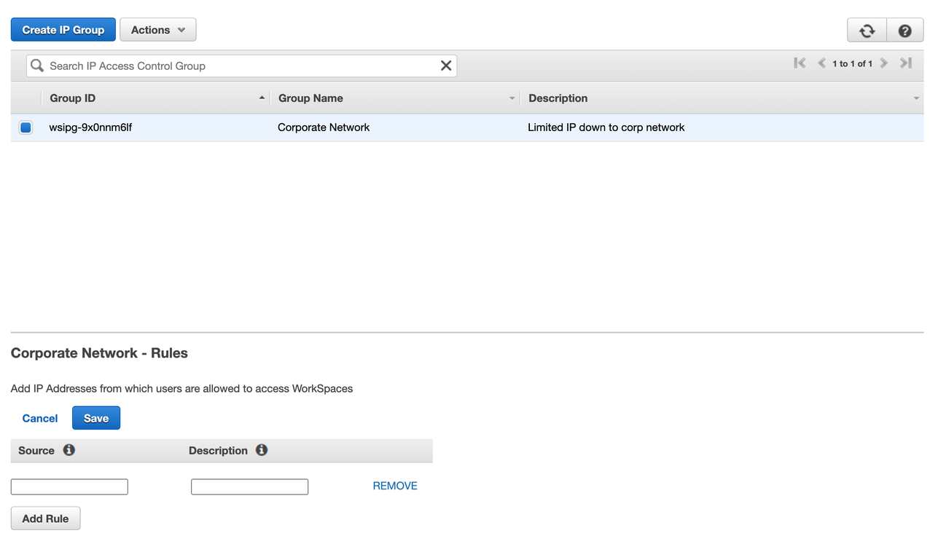This screenshot has width=930, height=560.
Task: Click the rule Description input field
Action: click(x=249, y=486)
